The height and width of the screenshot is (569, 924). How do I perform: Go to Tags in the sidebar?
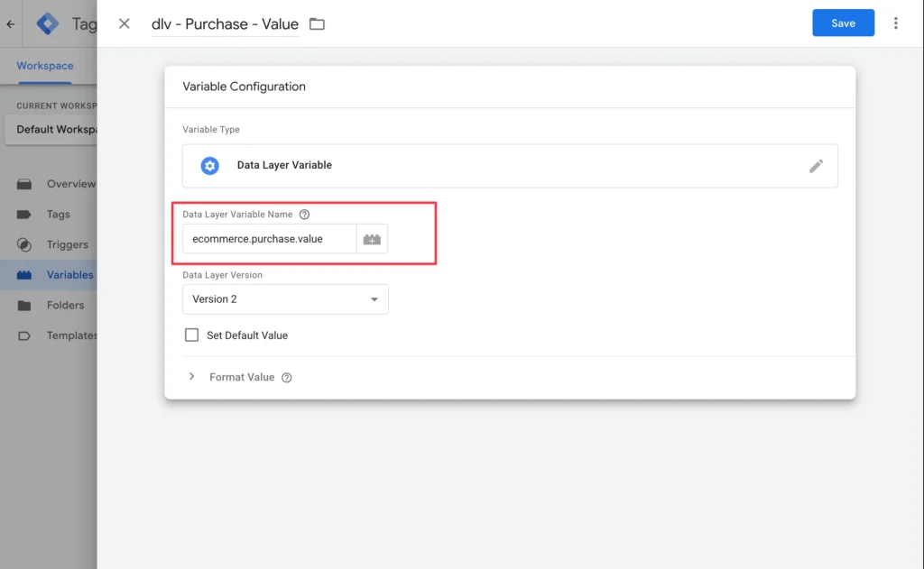[58, 215]
